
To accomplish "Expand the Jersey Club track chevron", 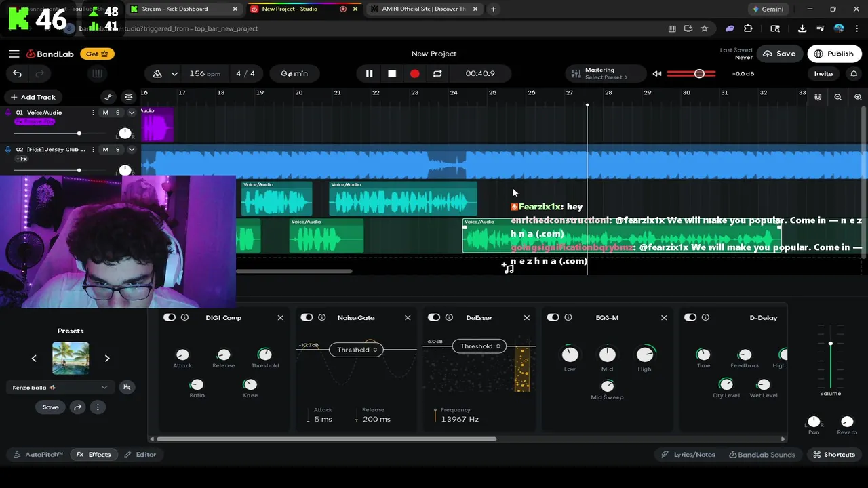I will [x=132, y=149].
